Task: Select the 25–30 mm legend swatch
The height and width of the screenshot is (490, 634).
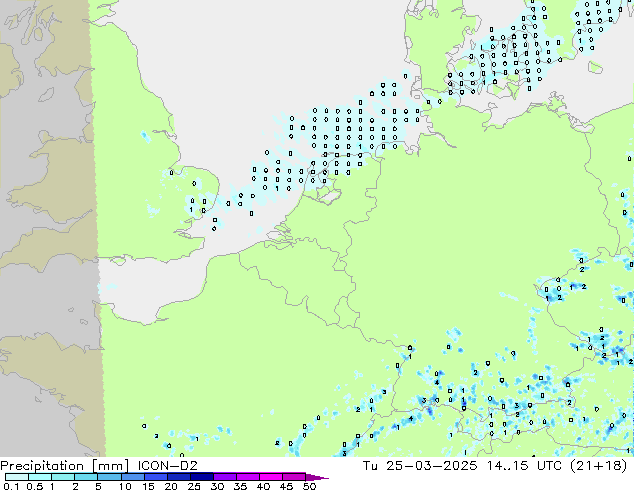Action: coord(201,477)
